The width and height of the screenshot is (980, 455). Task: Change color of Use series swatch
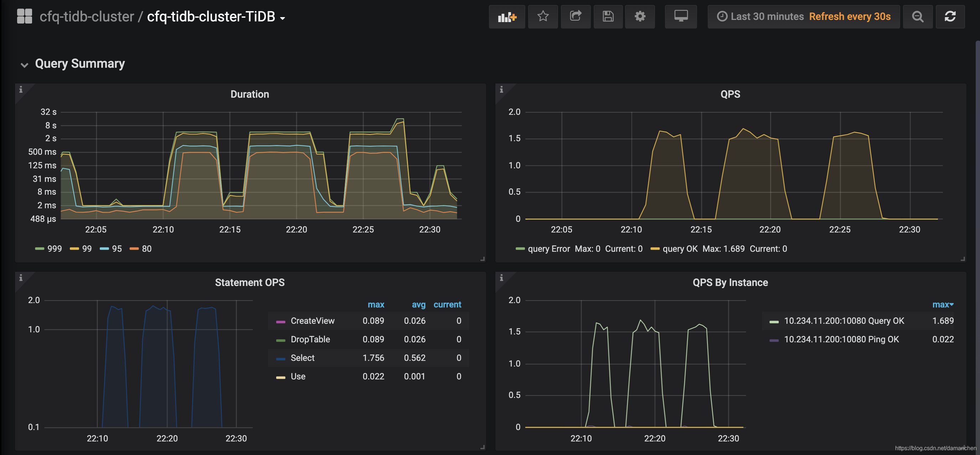281,377
